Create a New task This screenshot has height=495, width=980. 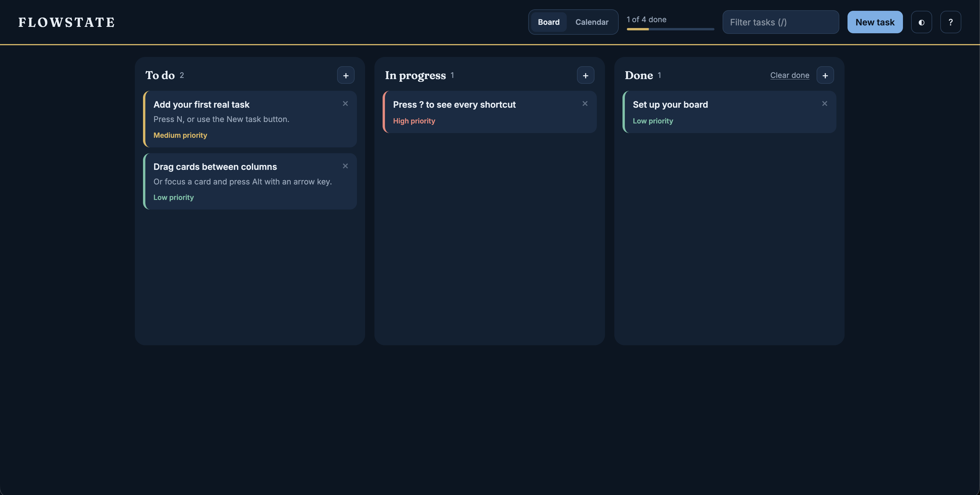click(875, 22)
